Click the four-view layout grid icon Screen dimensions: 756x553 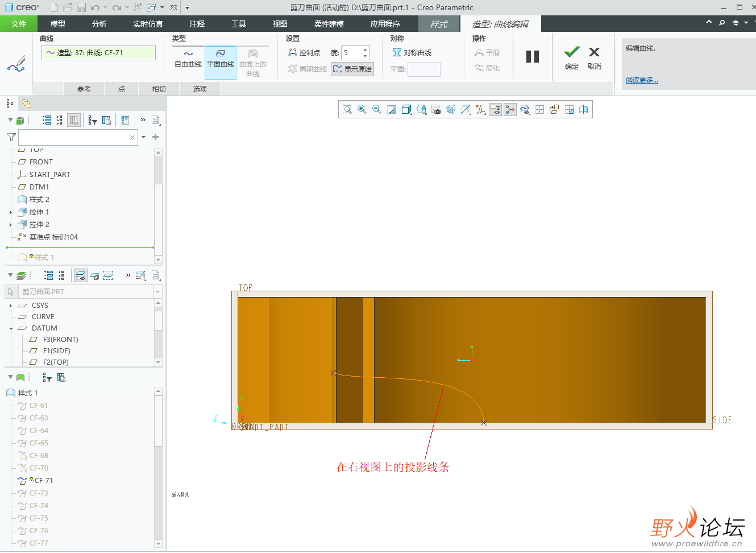[x=539, y=109]
